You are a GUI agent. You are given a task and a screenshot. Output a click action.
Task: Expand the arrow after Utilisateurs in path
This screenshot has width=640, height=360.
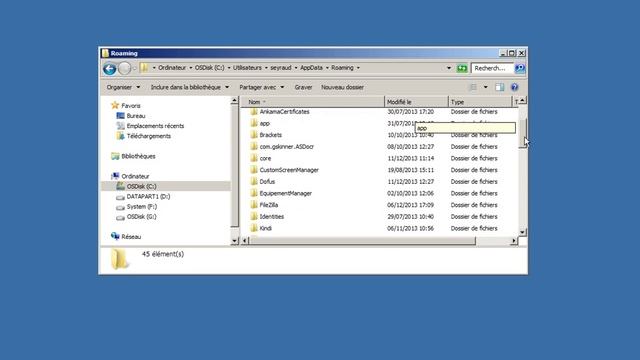pos(266,68)
